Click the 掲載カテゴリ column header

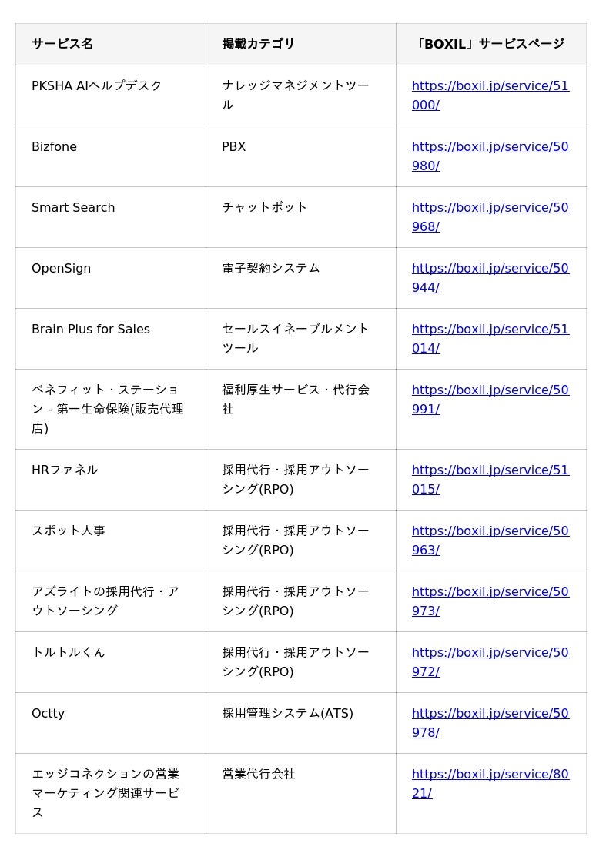pos(301,44)
